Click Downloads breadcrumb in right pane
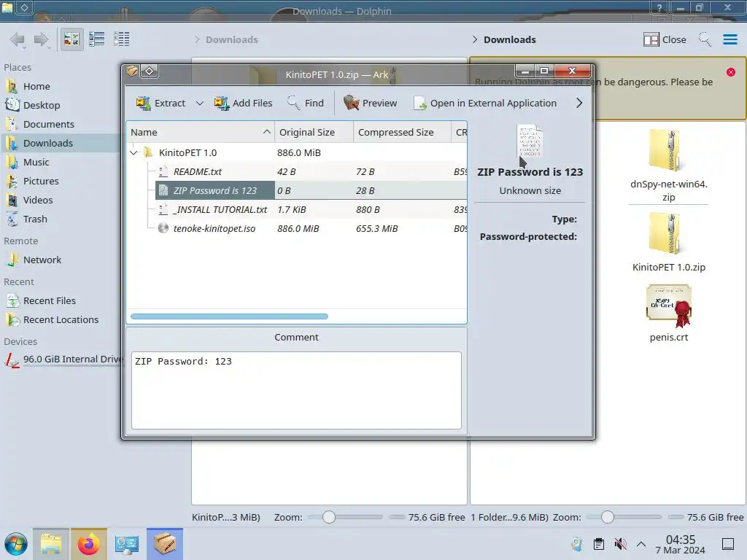 point(509,39)
